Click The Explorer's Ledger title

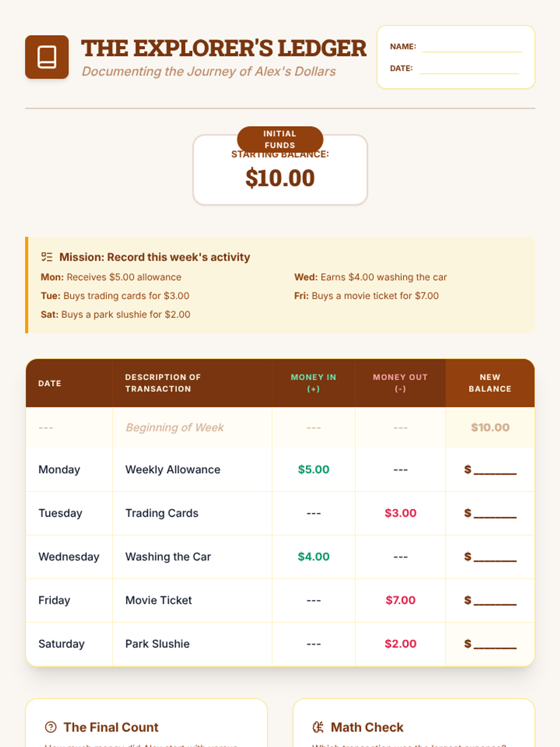[x=224, y=49]
